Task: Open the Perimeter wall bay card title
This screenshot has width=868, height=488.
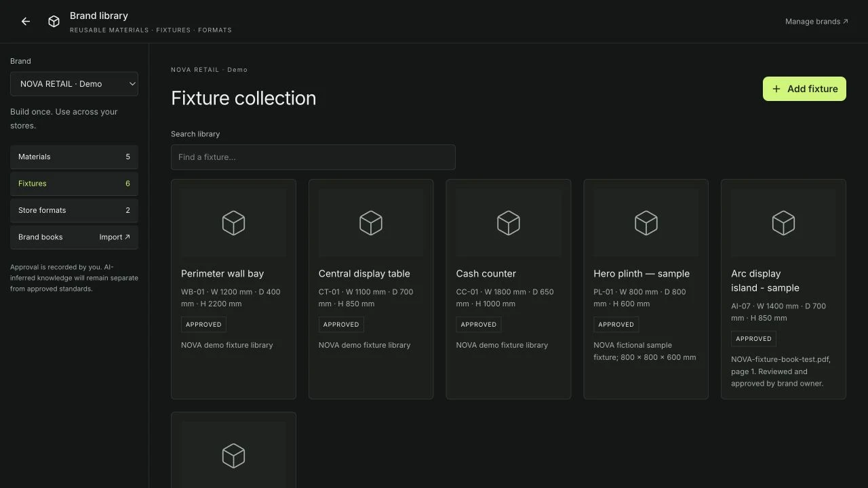Action: (222, 274)
